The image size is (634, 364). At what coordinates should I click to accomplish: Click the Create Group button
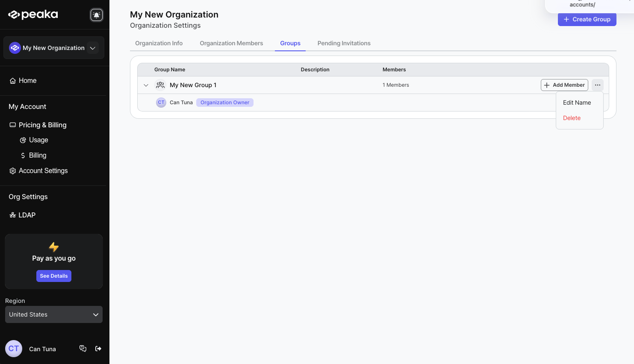[x=587, y=19]
